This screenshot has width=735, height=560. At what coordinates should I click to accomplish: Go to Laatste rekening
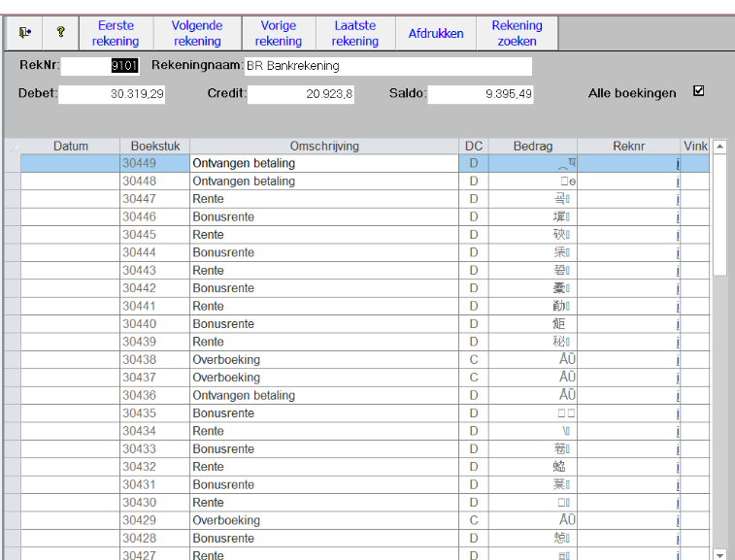point(354,33)
